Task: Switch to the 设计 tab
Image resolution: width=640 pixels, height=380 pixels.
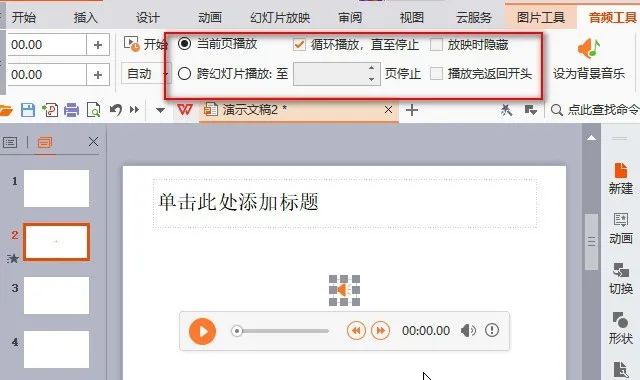Action: [x=147, y=18]
